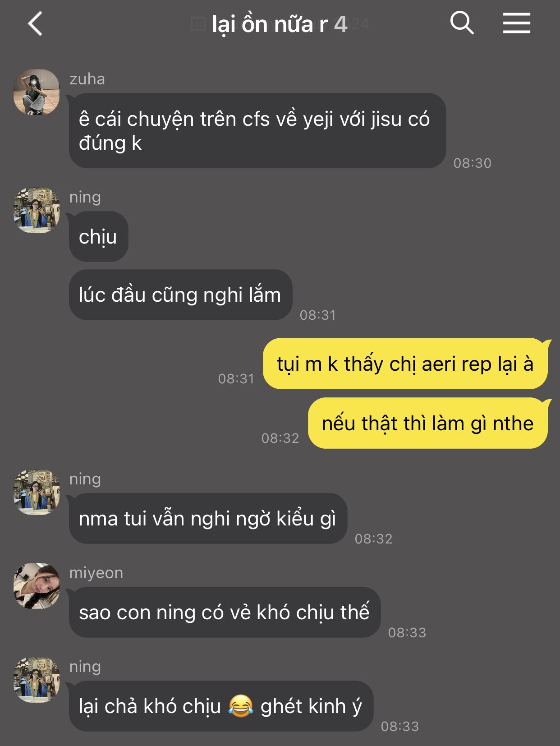Tap the laughing emoji in ning's message
Viewport: 560px width, 746px height.
pos(241,706)
